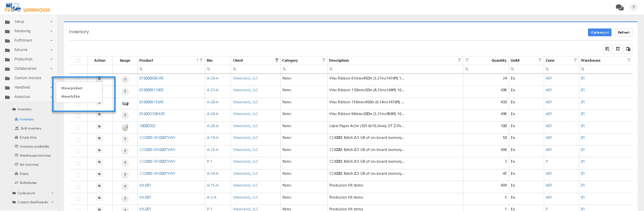Check the row checkbox for 01600GT08430
The width and height of the screenshot is (644, 211).
tap(78, 116)
